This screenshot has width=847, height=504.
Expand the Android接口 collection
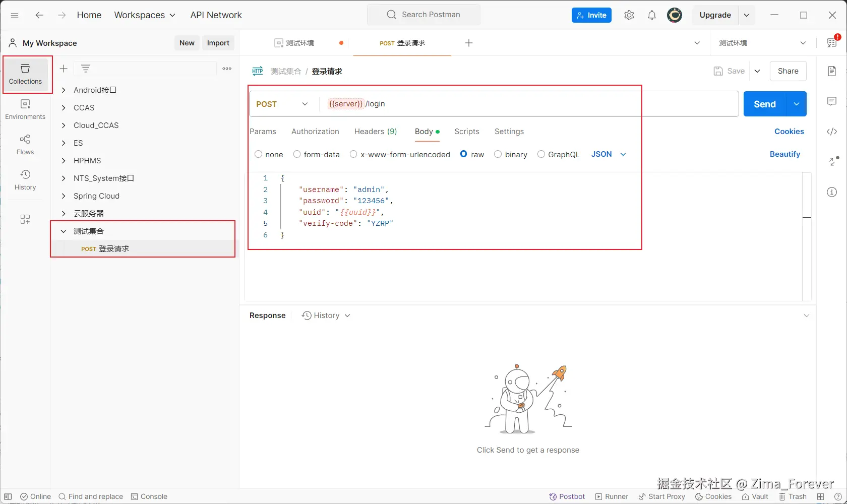64,90
